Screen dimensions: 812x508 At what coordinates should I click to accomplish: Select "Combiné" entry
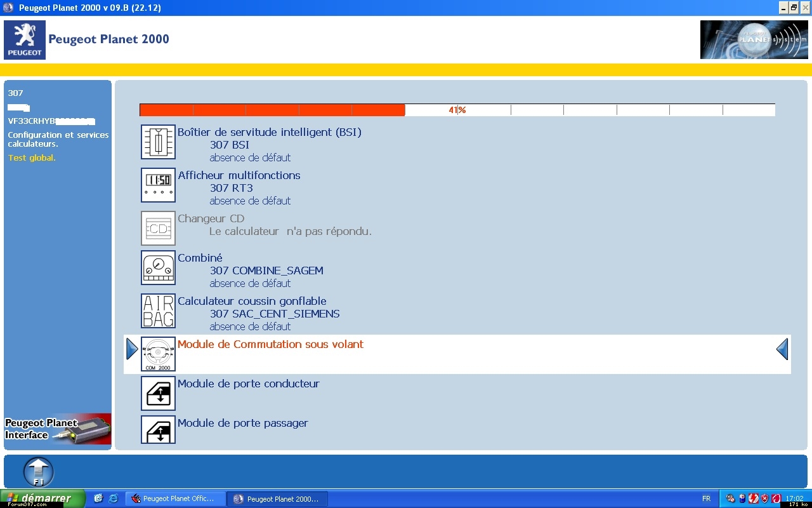coord(200,258)
